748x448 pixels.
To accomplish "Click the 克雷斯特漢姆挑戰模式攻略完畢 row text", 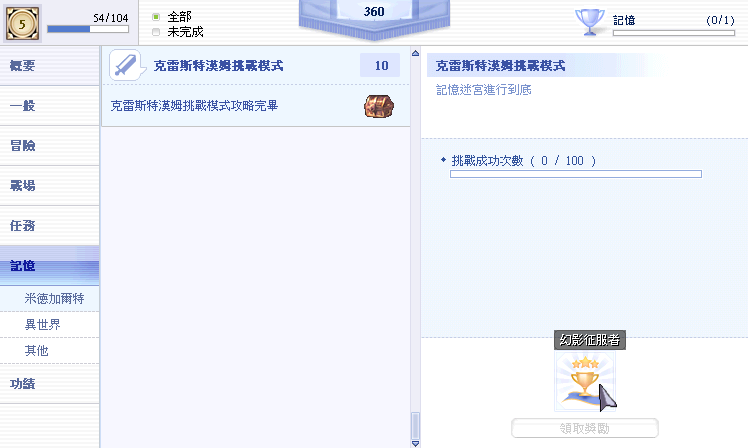I will (194, 106).
